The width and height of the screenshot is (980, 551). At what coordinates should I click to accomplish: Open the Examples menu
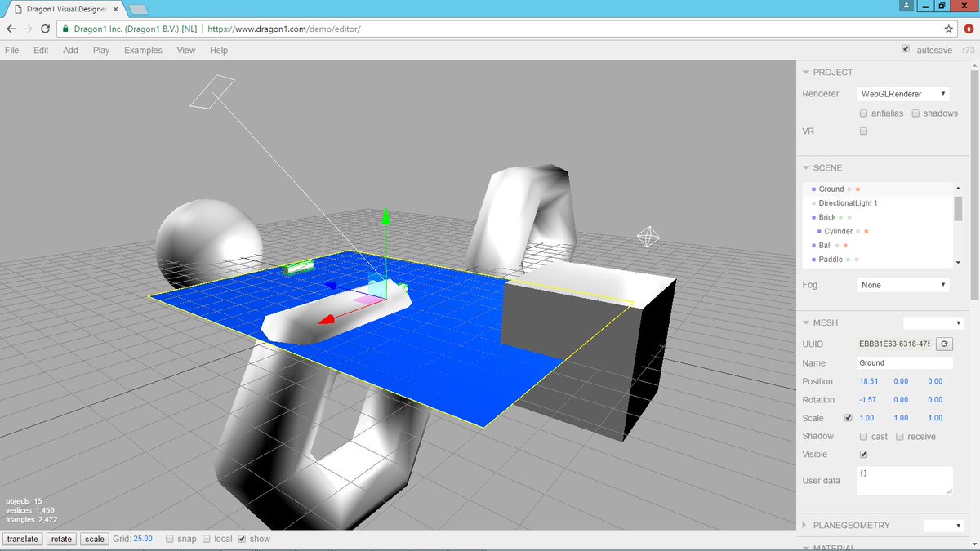click(x=143, y=50)
